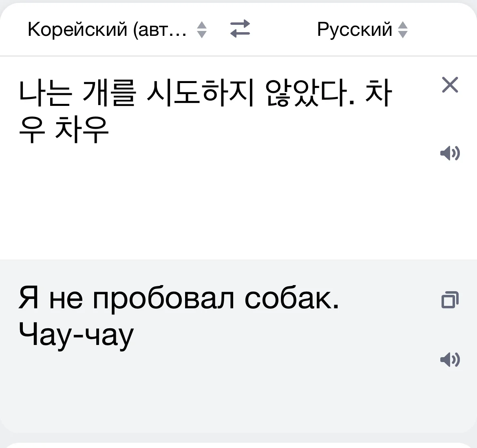Image resolution: width=477 pixels, height=448 pixels.
Task: Click the Korean word "개를" in source
Action: (108, 92)
